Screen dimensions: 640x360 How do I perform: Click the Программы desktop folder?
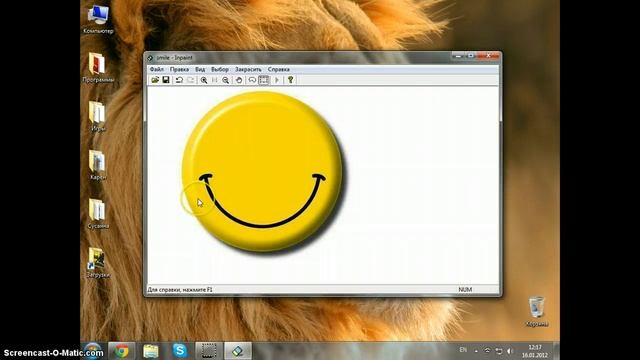[x=98, y=68]
